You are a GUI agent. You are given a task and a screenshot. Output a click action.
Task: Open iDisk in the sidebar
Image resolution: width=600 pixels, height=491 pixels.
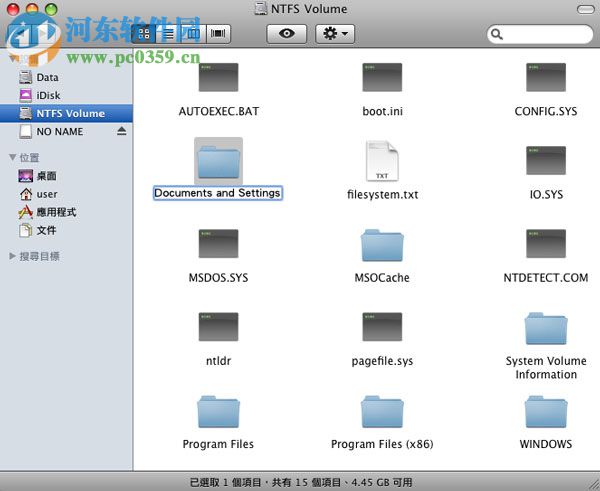[x=67, y=95]
